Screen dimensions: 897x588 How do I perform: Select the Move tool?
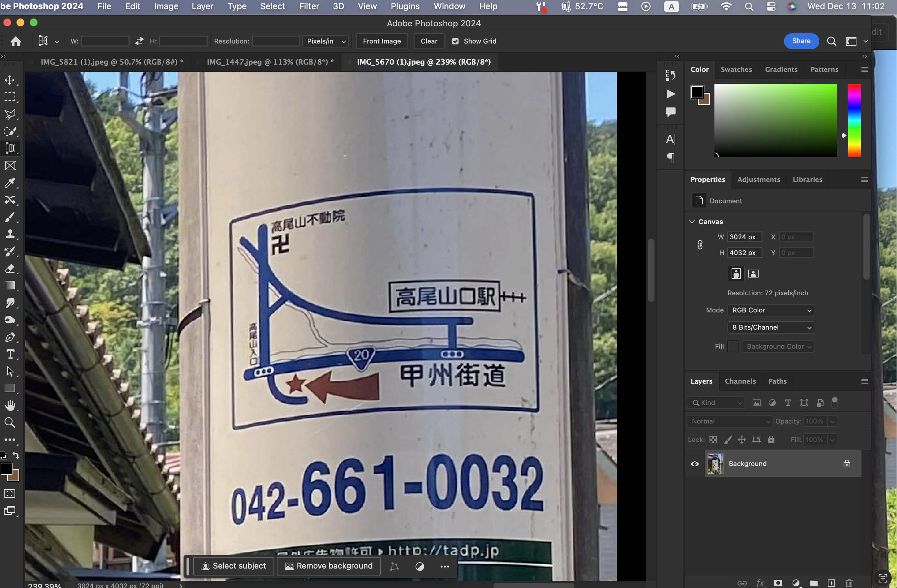(10, 80)
